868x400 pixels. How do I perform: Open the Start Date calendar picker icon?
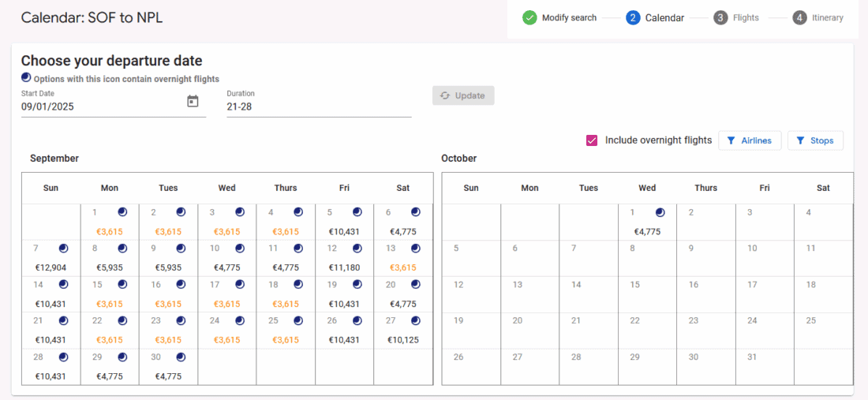(193, 101)
